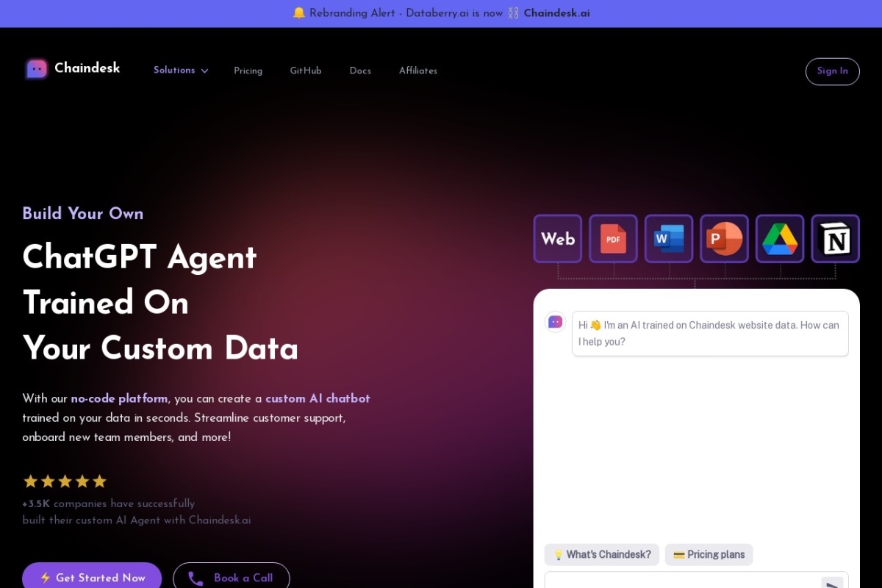The image size is (882, 588).
Task: Click the 'no-code platform' link
Action: click(x=119, y=398)
